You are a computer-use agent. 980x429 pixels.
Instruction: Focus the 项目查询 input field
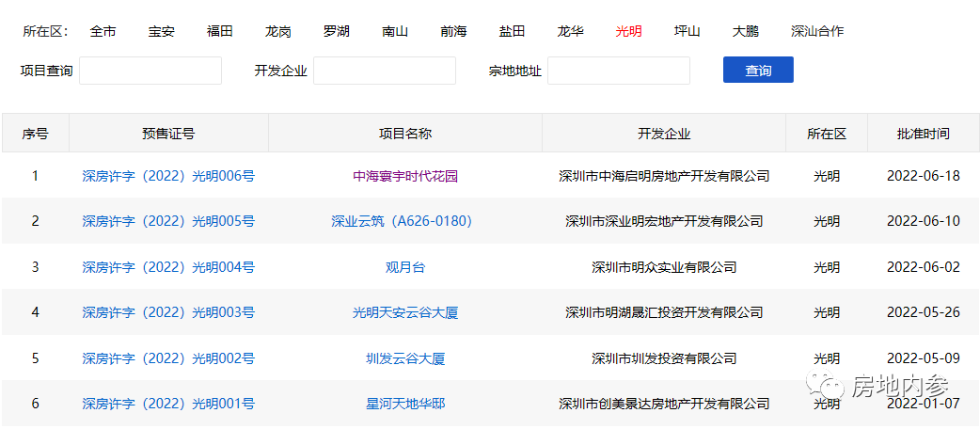tap(150, 71)
